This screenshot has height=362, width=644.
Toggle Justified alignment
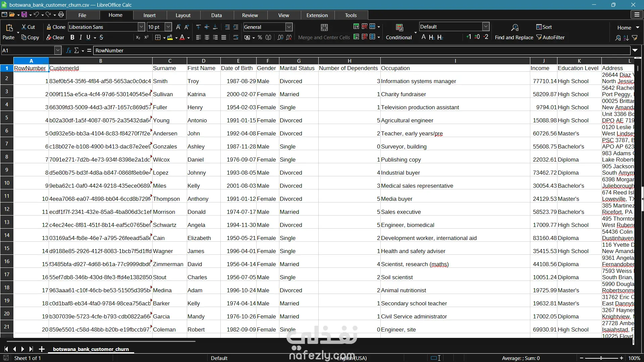click(x=224, y=38)
